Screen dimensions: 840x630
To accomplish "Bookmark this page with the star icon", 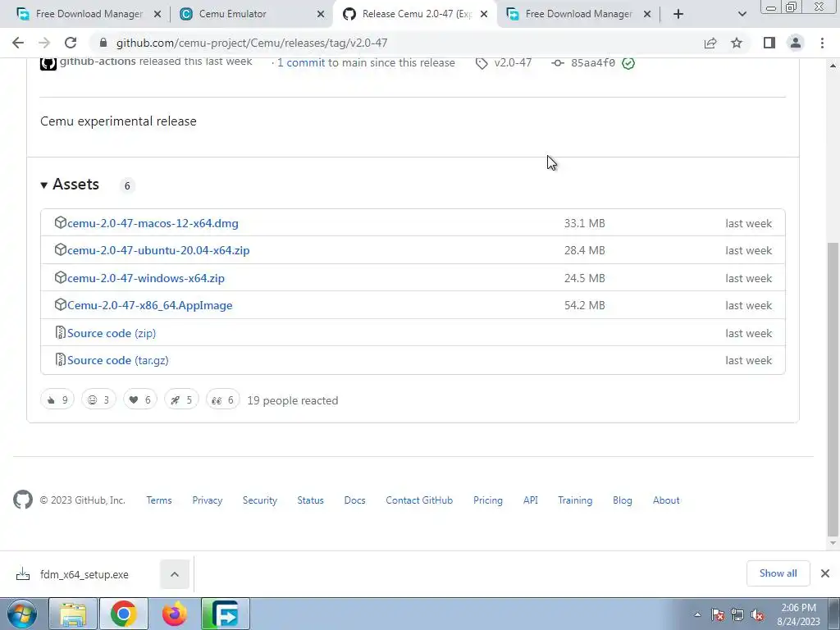I will click(x=737, y=43).
